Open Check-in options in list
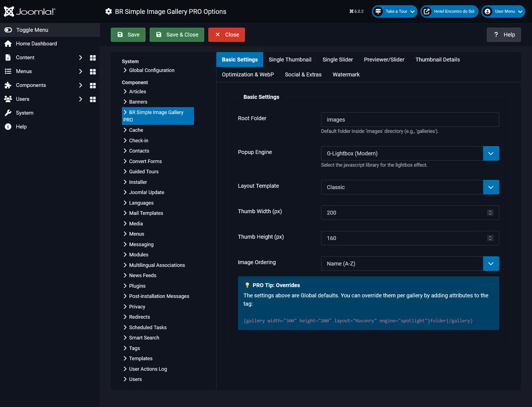Image resolution: width=532 pixels, height=407 pixels. point(136,141)
